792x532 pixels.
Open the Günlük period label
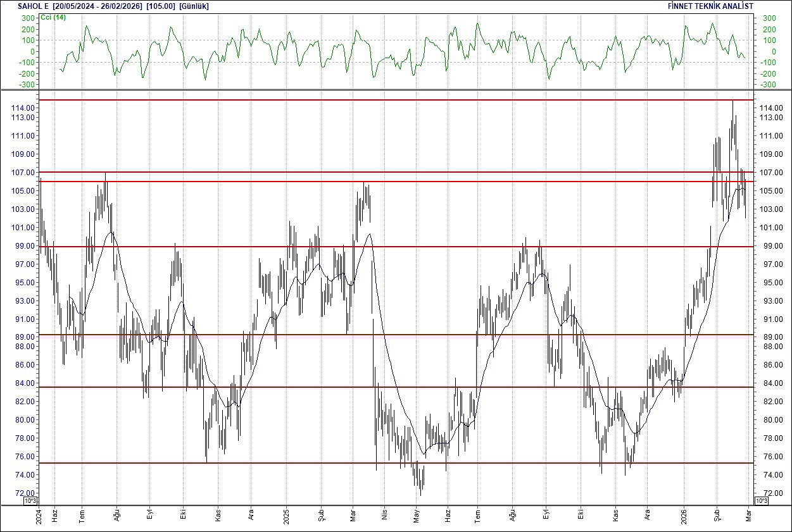pos(194,6)
